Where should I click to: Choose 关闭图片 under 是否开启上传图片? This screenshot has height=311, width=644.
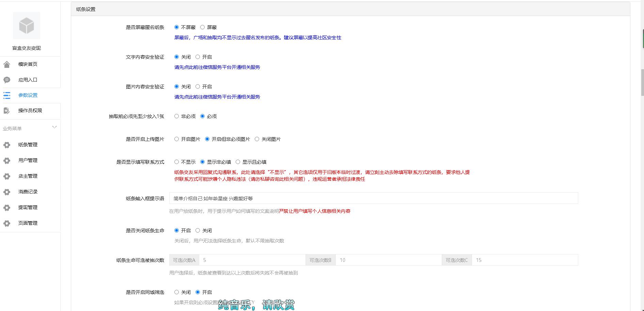click(257, 139)
